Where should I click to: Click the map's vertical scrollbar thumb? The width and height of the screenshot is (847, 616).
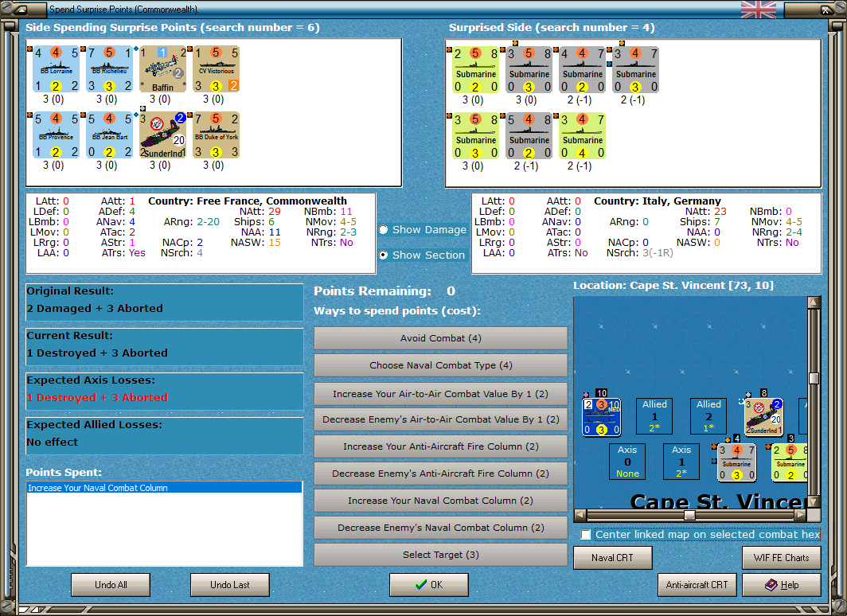click(814, 378)
